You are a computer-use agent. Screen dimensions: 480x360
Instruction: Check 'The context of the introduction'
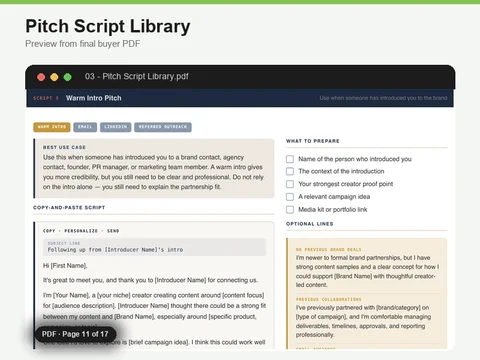[290, 171]
